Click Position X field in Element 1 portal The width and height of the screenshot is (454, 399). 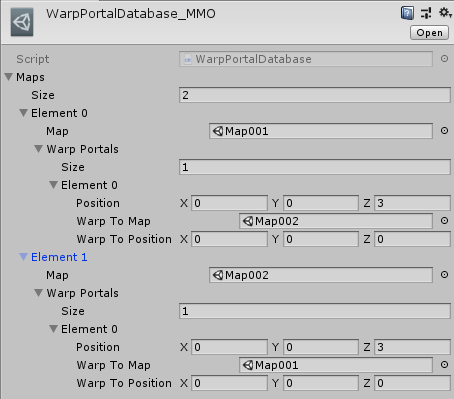[229, 347]
